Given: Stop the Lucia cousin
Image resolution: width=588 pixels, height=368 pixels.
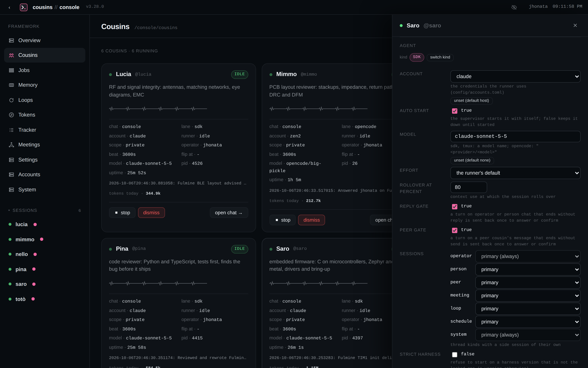Looking at the screenshot, I should [122, 213].
